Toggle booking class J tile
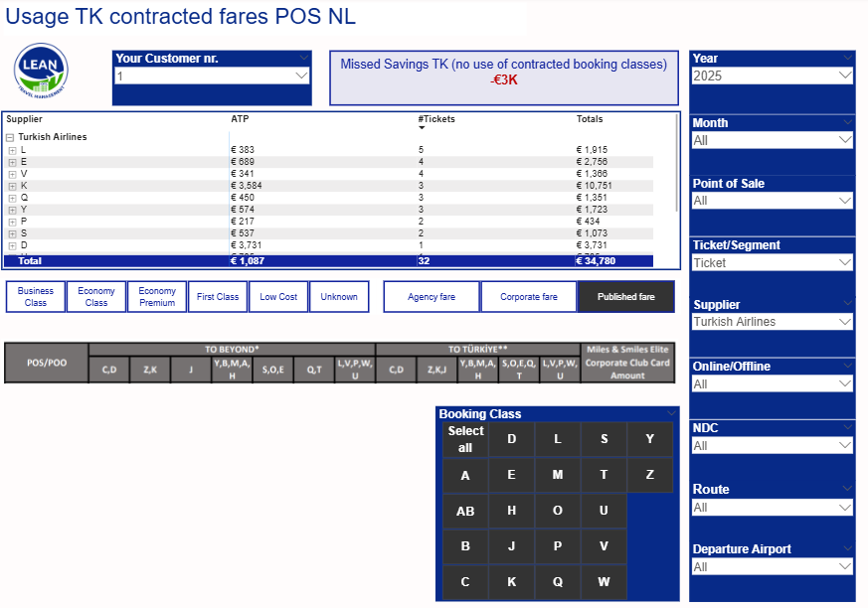Screen dimensions: 868x608 tap(511, 546)
